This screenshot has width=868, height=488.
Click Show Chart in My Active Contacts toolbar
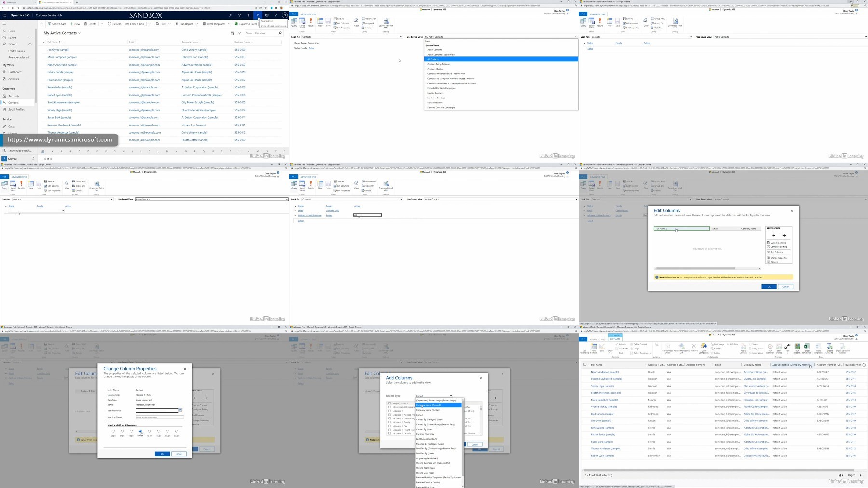pyautogui.click(x=57, y=24)
